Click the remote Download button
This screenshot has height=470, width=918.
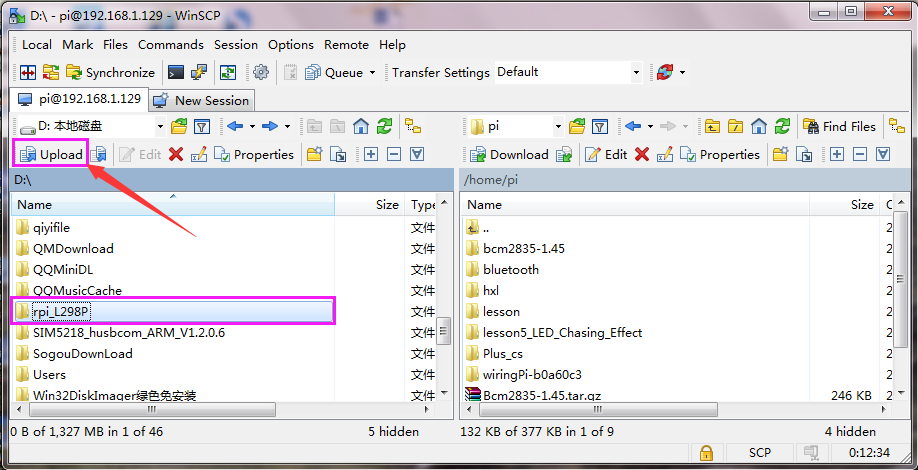point(510,155)
